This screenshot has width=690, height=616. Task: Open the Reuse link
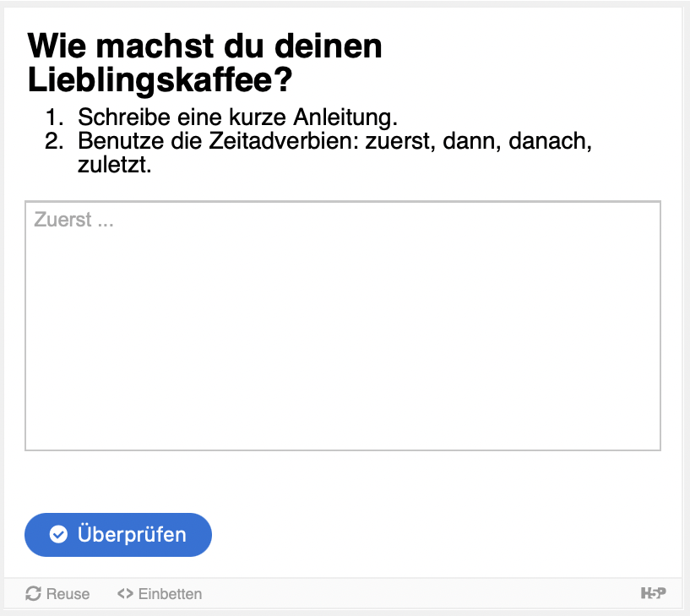[68, 594]
